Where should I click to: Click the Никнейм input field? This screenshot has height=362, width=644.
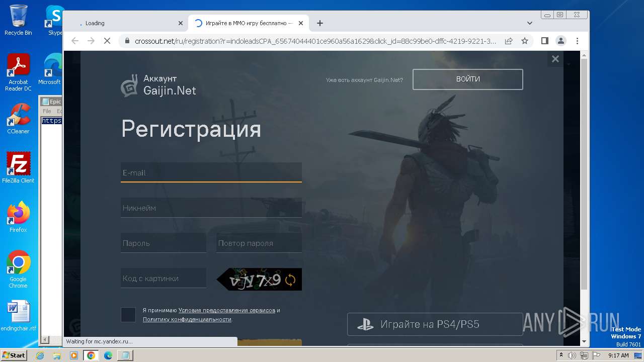[211, 208]
